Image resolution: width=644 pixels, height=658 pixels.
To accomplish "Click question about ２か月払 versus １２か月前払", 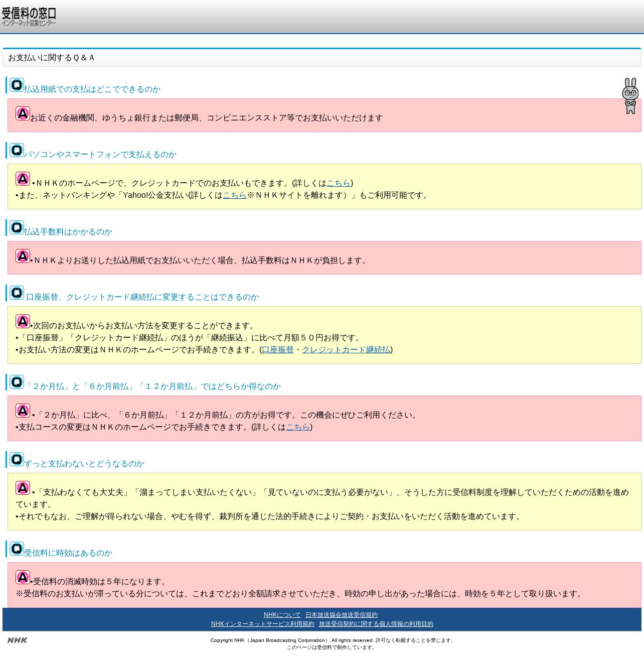I will pos(152,386).
